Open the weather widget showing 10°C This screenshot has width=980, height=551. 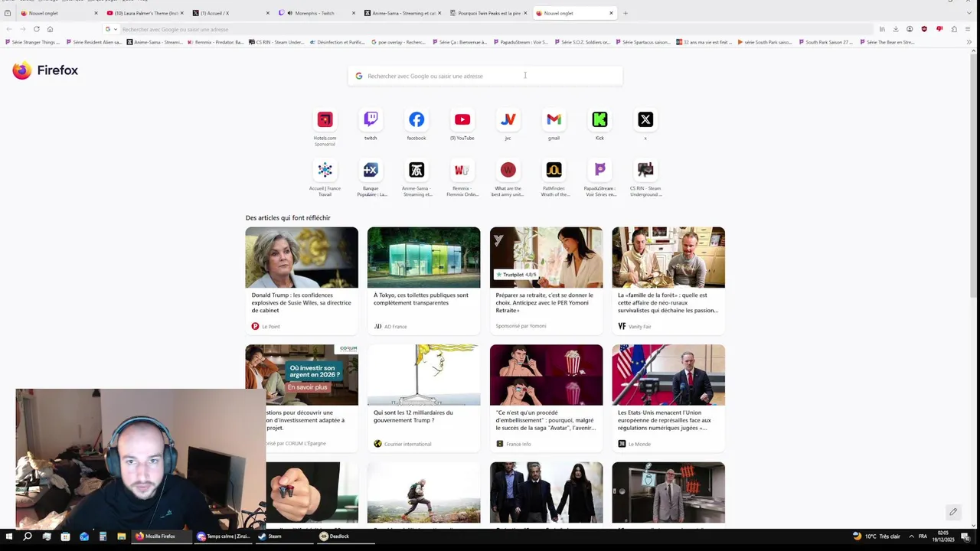pos(877,536)
